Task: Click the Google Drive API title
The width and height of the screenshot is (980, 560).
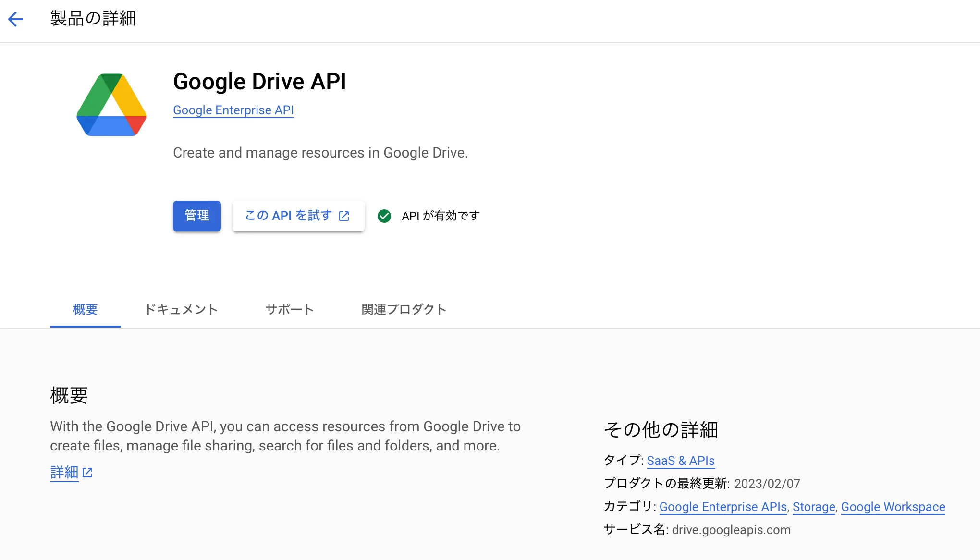Action: click(x=259, y=81)
